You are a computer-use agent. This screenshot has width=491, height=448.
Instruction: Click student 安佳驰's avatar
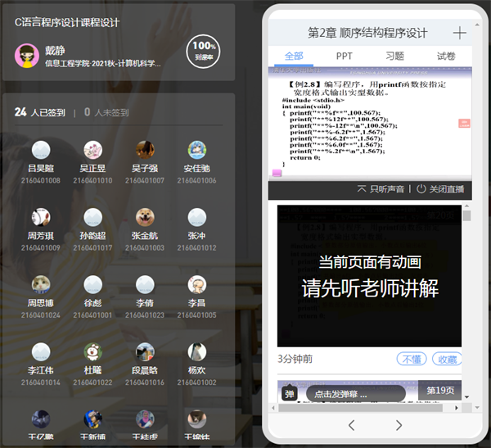point(196,150)
